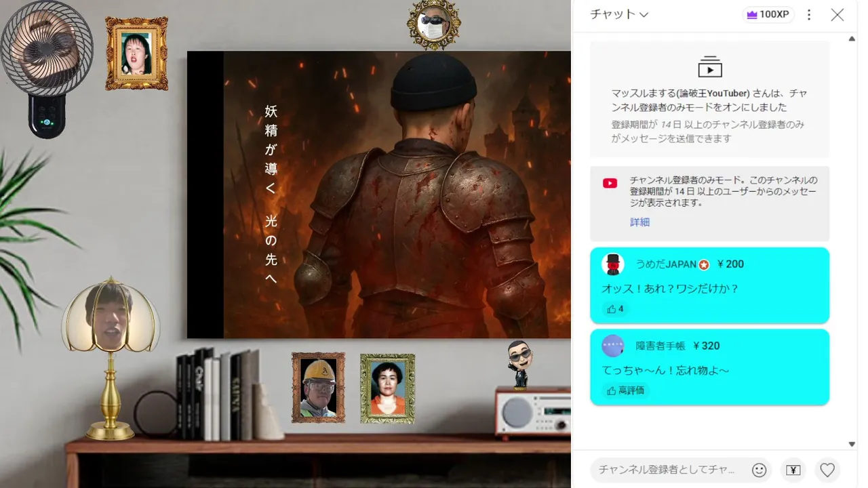Click うめだJAPAN username text
Image resolution: width=868 pixels, height=488 pixels.
point(667,264)
